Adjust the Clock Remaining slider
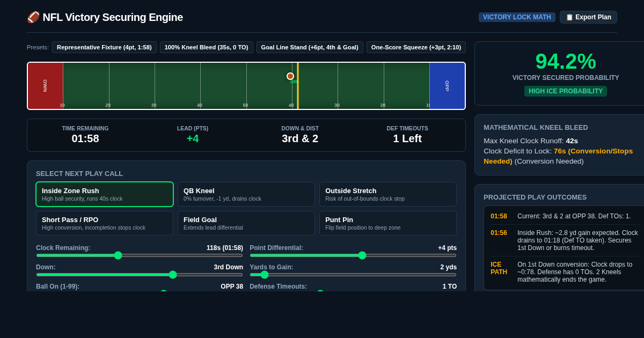The height and width of the screenshot is (338, 644). click(x=140, y=255)
